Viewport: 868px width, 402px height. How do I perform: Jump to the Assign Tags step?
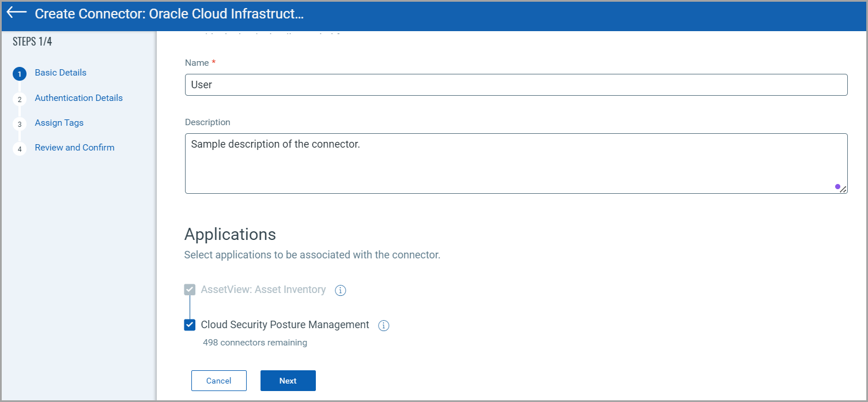[59, 123]
